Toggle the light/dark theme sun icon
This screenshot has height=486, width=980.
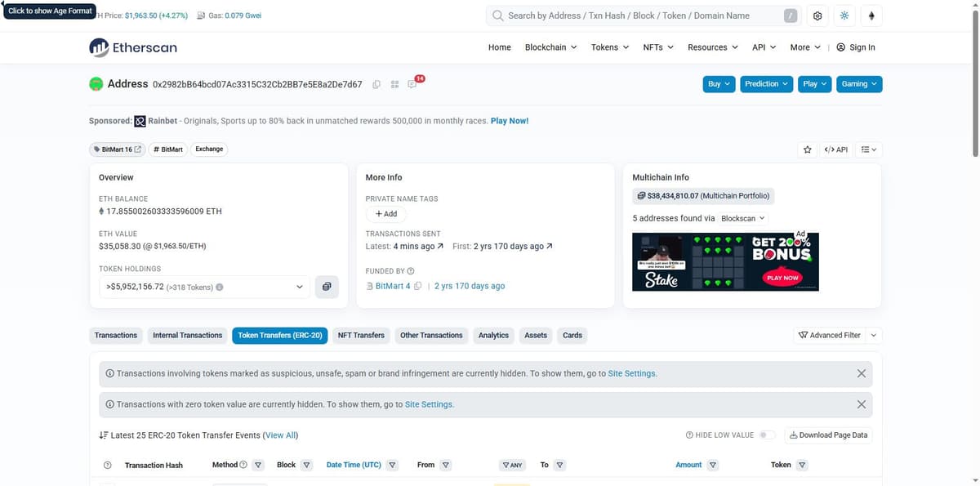(844, 16)
